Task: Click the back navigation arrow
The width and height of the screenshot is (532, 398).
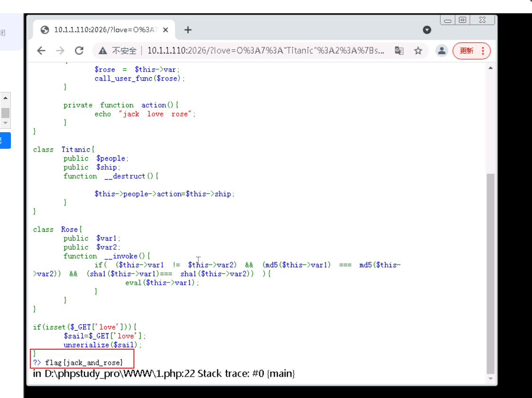Action: click(42, 50)
